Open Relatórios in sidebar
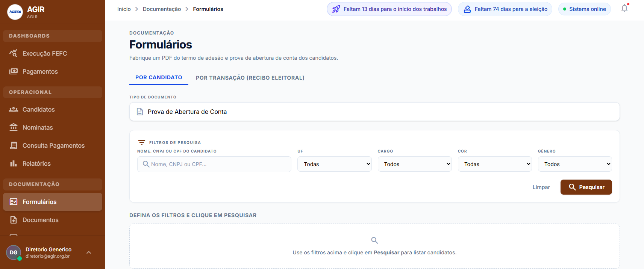The height and width of the screenshot is (269, 644). pyautogui.click(x=53, y=163)
